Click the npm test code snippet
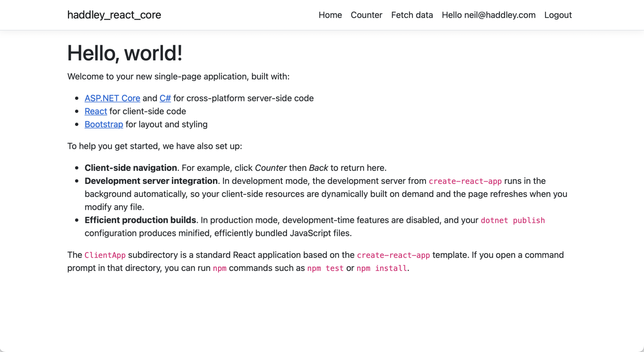This screenshot has width=644, height=352. coord(325,268)
